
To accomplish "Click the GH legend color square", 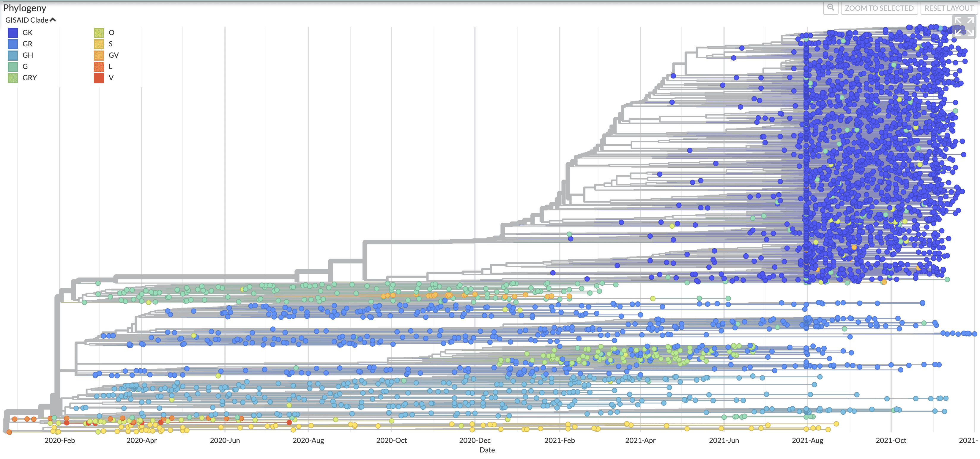I will pos(12,55).
